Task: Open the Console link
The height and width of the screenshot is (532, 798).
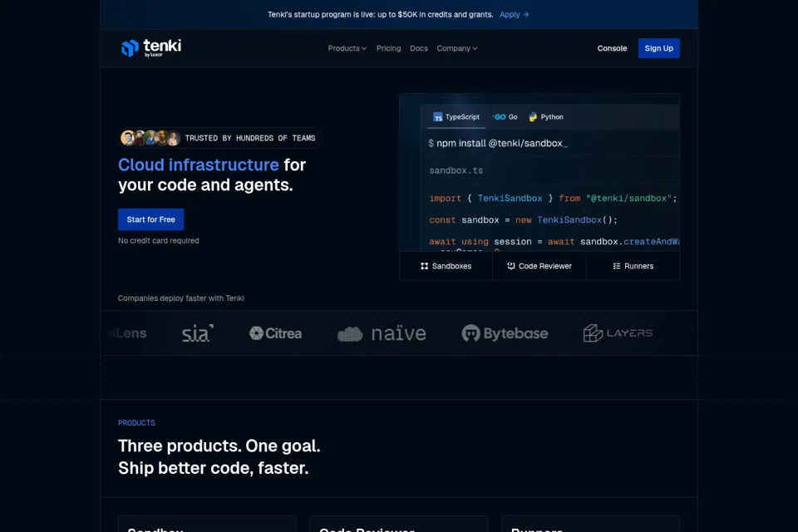Action: (x=612, y=48)
